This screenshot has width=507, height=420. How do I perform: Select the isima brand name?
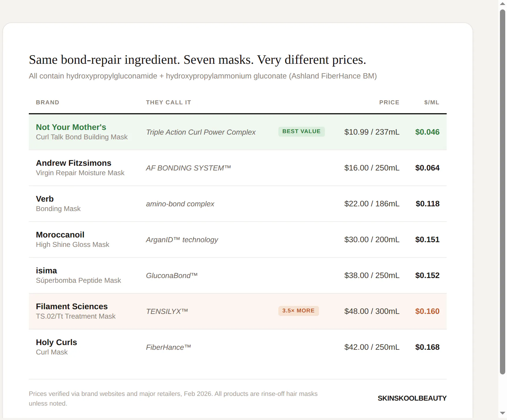46,270
